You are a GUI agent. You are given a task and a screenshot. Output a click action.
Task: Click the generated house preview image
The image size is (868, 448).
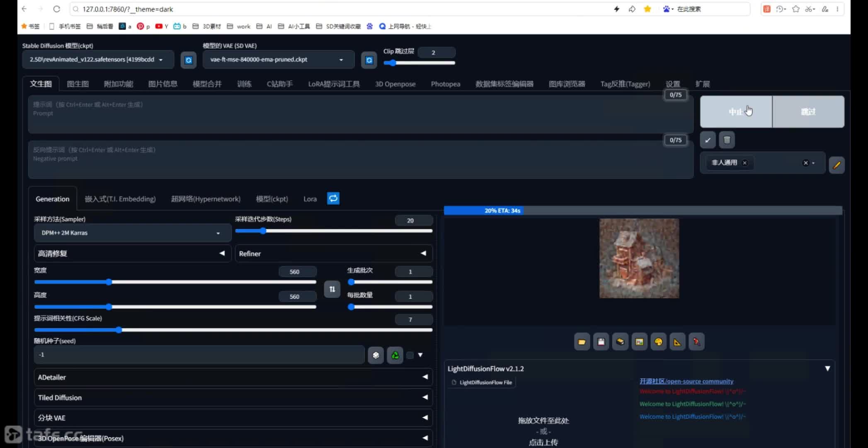point(639,258)
